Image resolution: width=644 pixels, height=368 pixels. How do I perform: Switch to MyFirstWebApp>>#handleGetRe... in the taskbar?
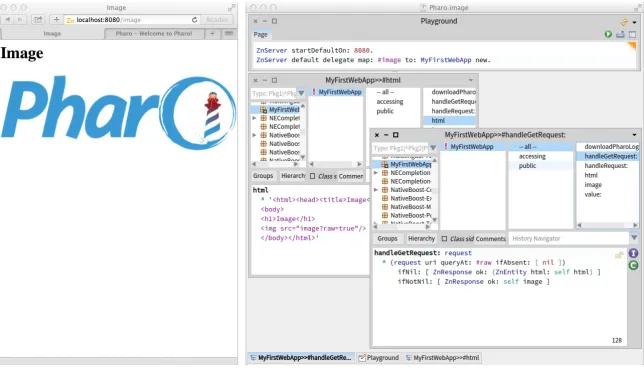coord(301,358)
